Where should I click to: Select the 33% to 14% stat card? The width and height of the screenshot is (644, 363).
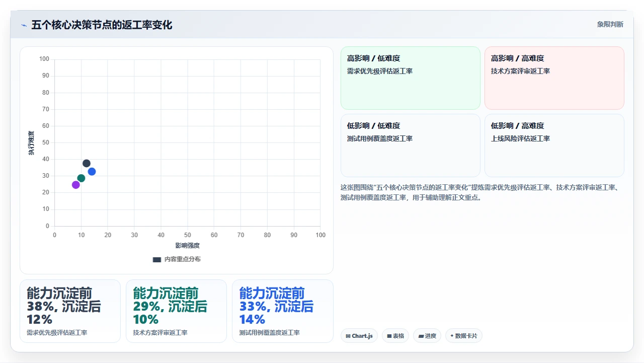click(282, 311)
